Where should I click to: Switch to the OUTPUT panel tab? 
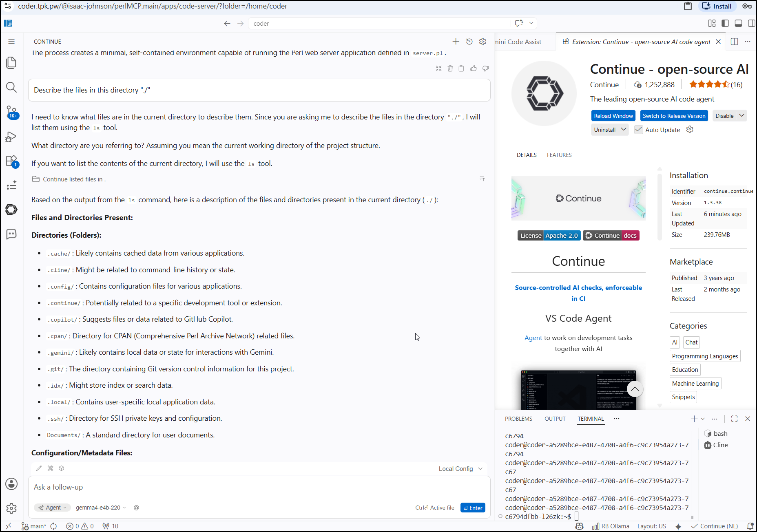pos(555,419)
